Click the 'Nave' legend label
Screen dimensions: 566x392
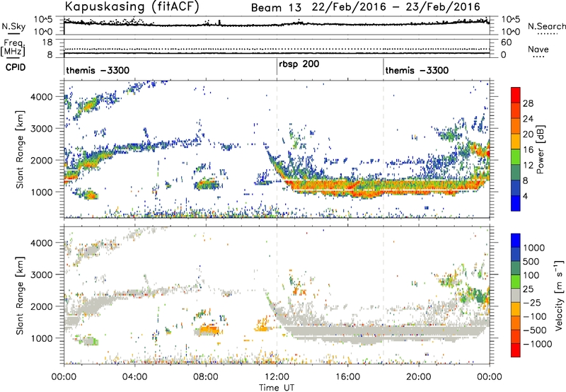(538, 49)
